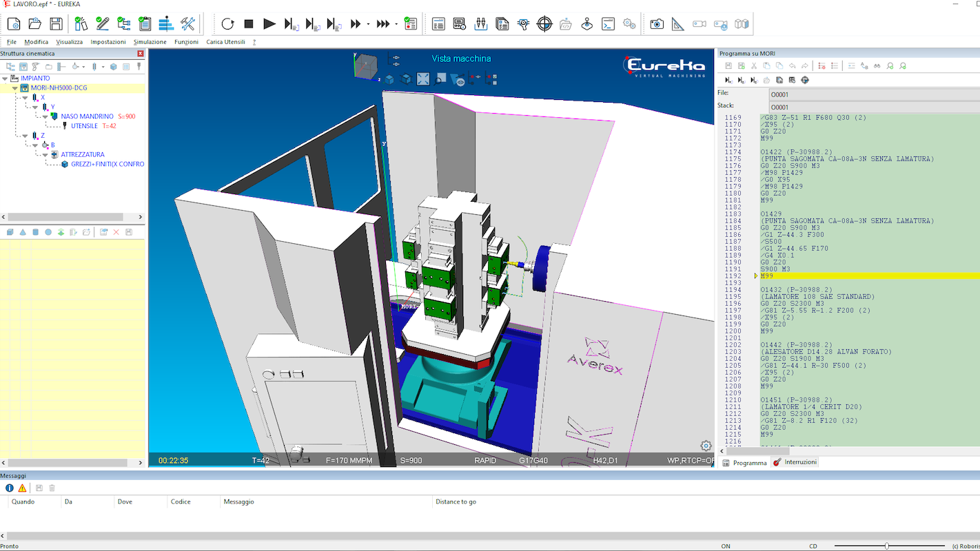Switch to the Interruzioni tab
Screen dimensions: 980x551
click(x=795, y=462)
